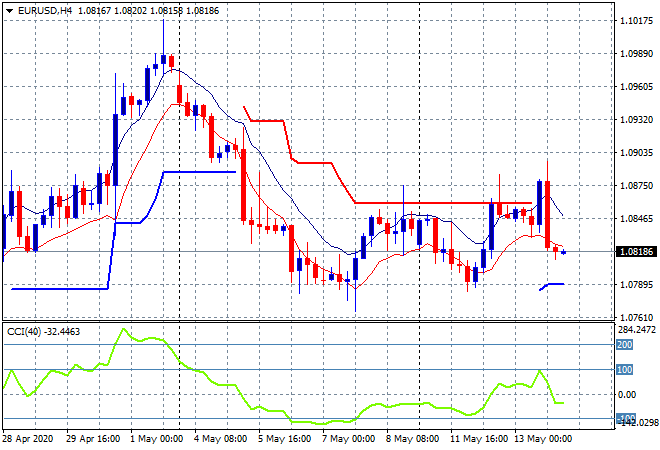This screenshot has width=660, height=450.
Task: Click the CCI scale maximum 284.2472
Action: [637, 329]
